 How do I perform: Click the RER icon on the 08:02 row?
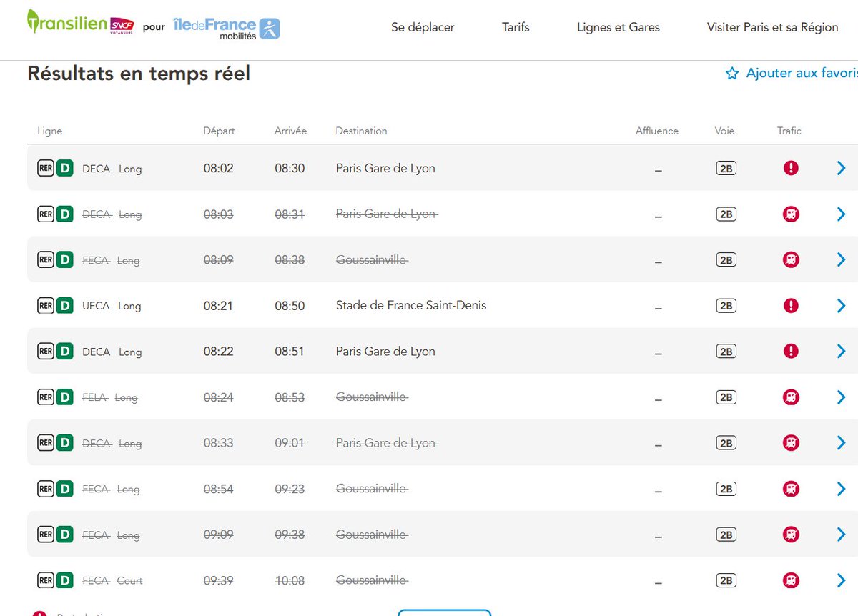point(46,169)
